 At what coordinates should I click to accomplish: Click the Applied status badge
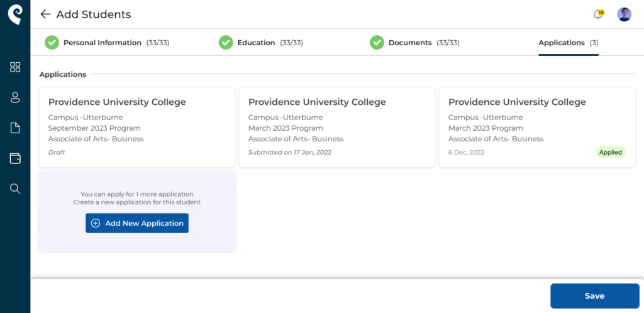pos(611,152)
